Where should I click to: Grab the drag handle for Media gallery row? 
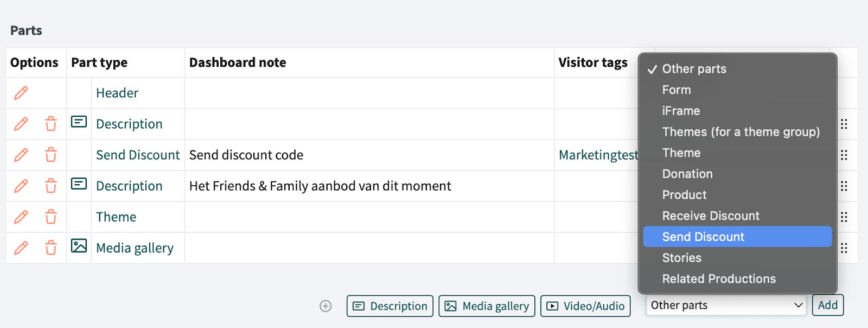coord(844,248)
